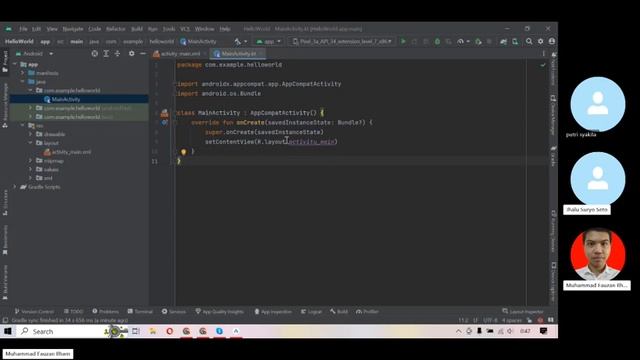
Task: Open the Logcat tool window
Action: coord(311,311)
